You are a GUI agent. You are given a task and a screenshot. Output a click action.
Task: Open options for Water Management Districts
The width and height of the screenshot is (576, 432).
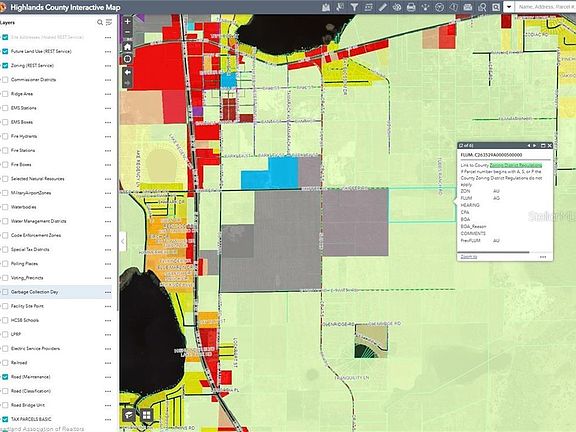pos(108,222)
